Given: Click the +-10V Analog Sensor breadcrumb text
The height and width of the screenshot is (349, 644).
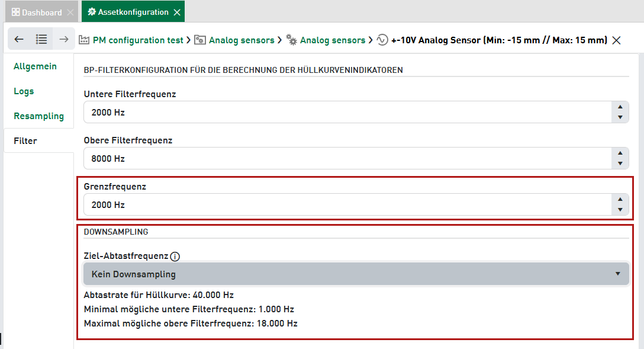Looking at the screenshot, I should click(499, 40).
